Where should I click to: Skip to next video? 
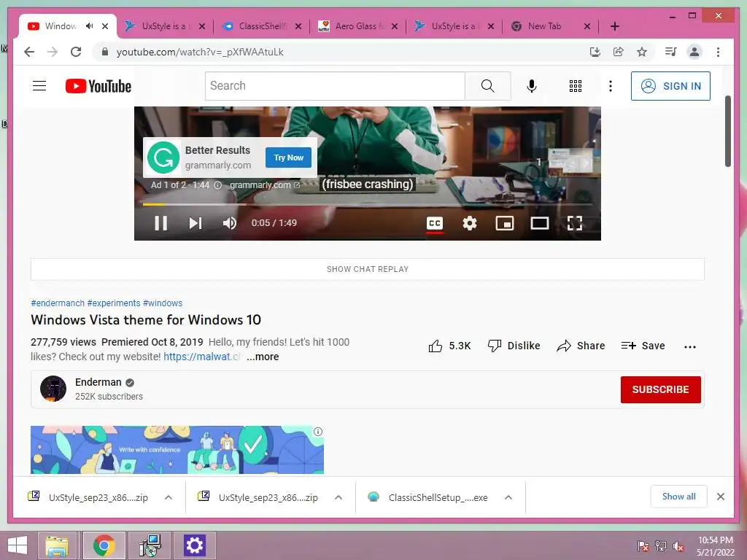(x=196, y=223)
